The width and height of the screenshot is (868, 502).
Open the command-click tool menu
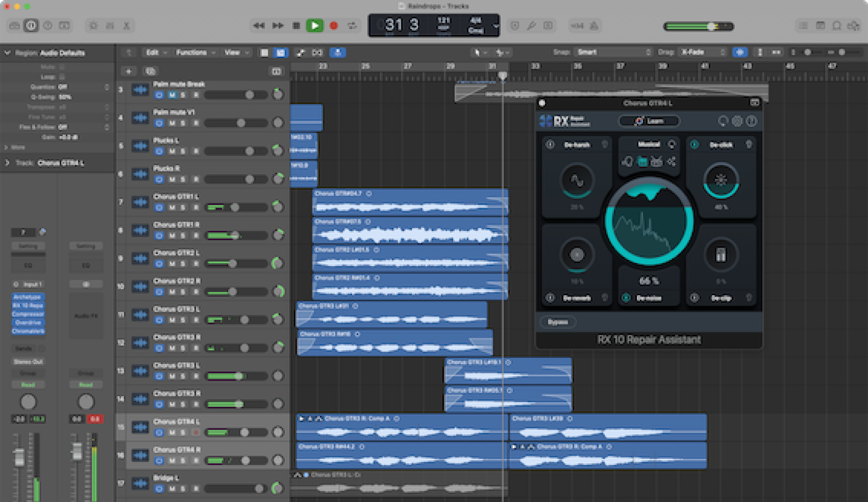[503, 52]
